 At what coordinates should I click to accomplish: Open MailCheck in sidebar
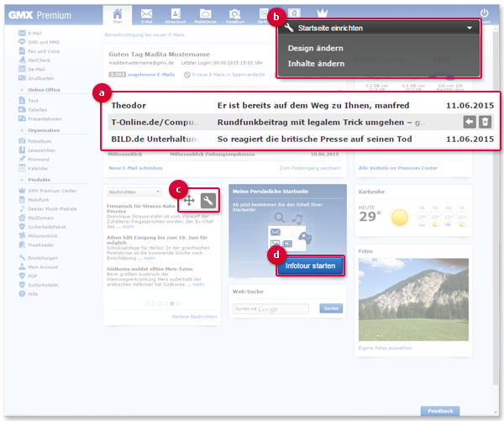(x=34, y=61)
